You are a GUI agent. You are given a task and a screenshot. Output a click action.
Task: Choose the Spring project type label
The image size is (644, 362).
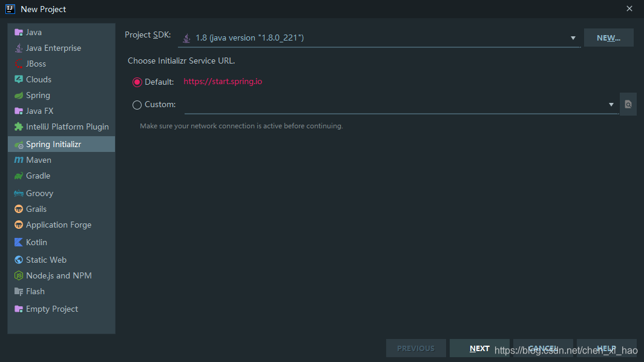[38, 95]
